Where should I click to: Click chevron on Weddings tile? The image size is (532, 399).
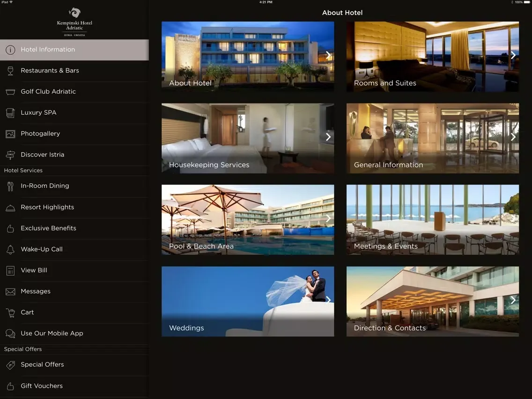pos(328,300)
